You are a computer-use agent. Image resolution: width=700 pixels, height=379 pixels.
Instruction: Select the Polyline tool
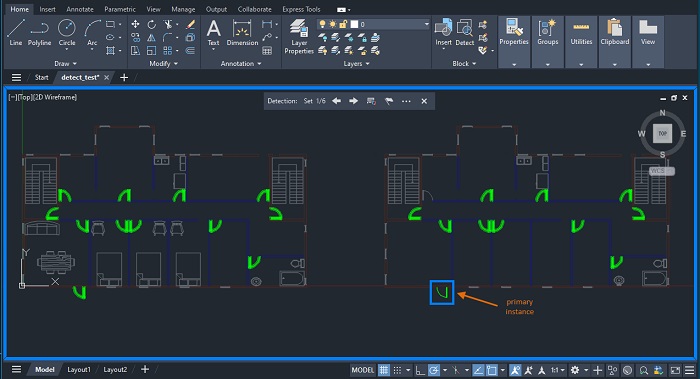click(39, 33)
